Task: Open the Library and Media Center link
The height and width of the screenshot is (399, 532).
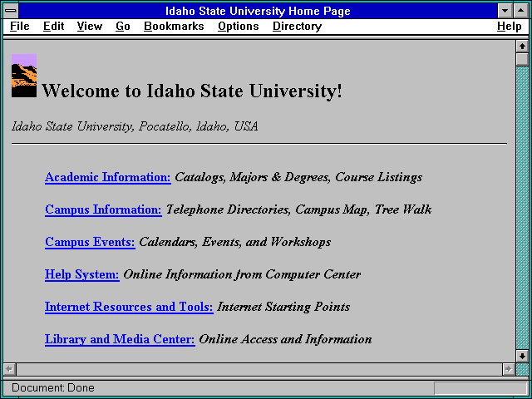Action: click(x=120, y=339)
